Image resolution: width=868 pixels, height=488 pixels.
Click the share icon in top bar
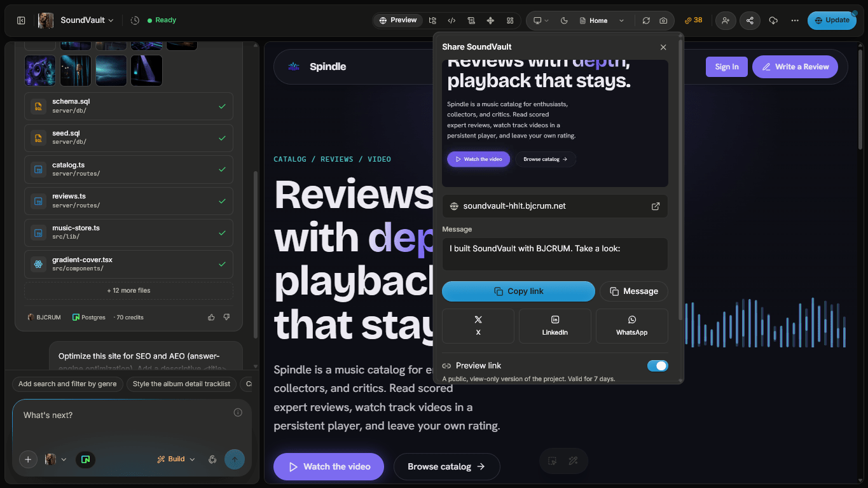point(750,20)
